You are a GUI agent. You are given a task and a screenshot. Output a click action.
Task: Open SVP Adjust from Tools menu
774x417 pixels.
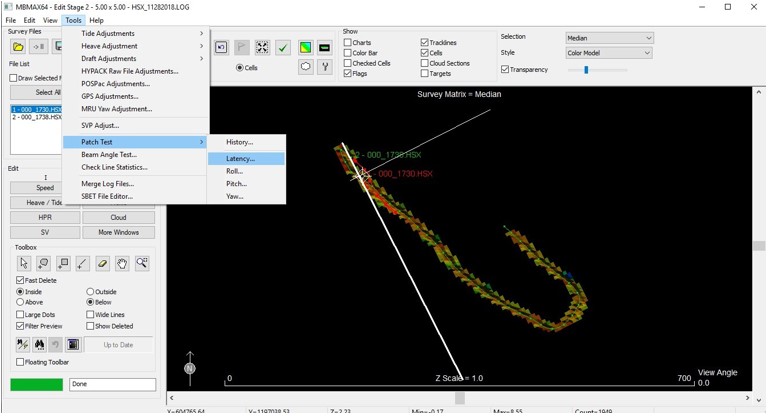point(136,125)
